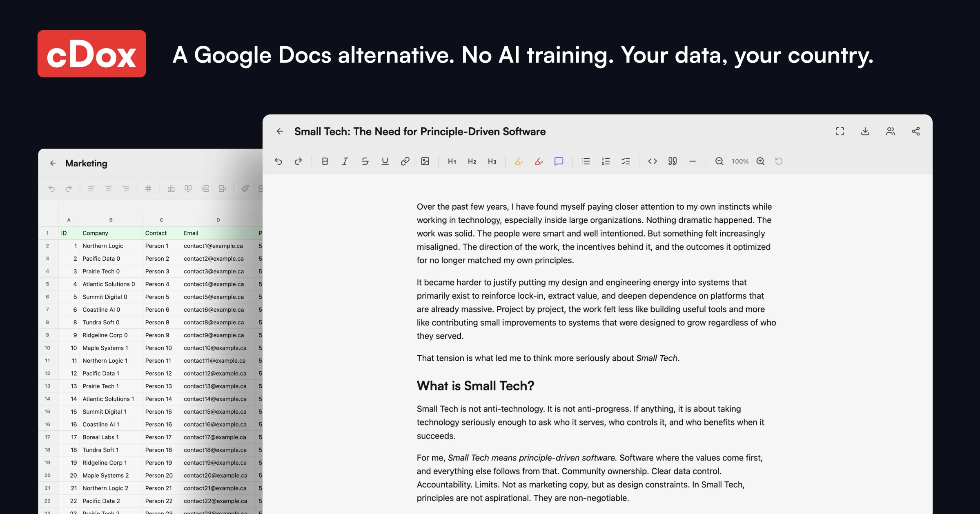Click the Marketing spreadsheet title
Image resolution: width=980 pixels, height=514 pixels.
point(86,164)
